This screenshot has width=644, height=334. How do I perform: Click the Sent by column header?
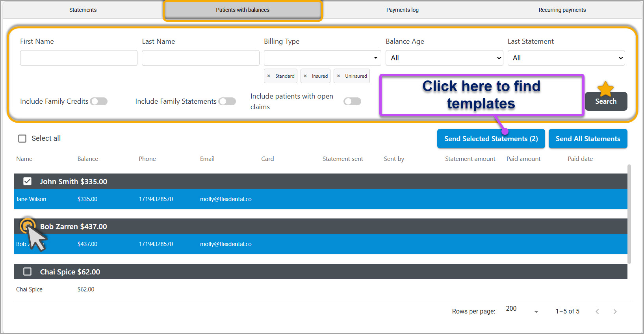click(394, 159)
